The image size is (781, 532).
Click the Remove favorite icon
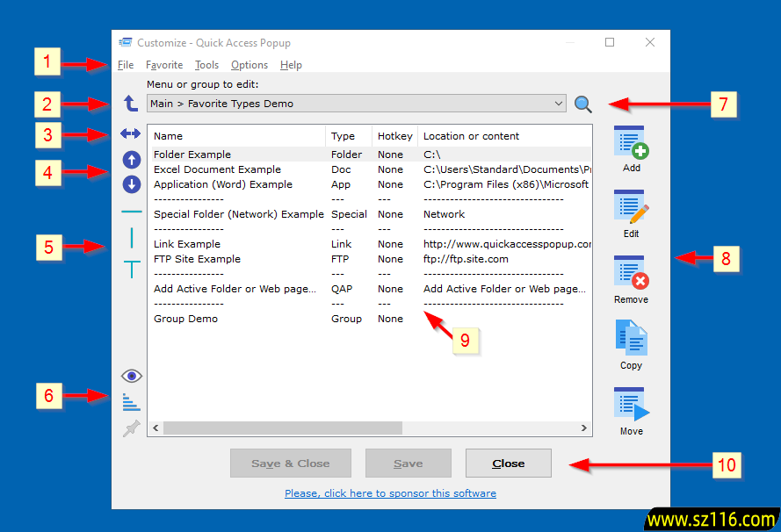(x=631, y=273)
